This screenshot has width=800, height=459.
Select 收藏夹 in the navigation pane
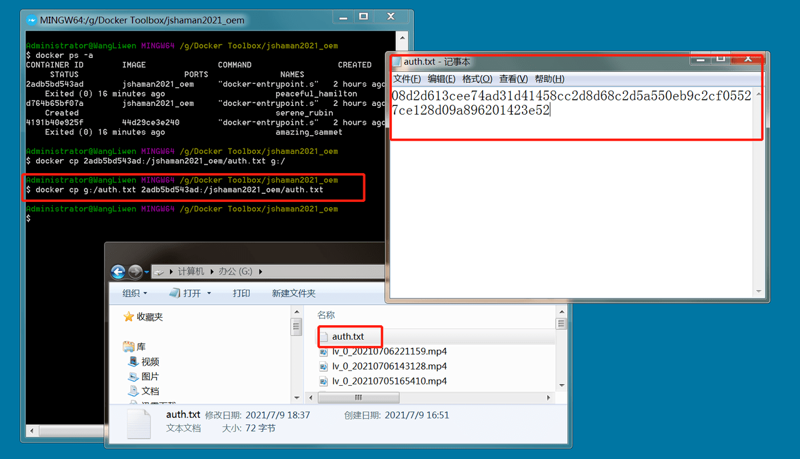click(149, 317)
